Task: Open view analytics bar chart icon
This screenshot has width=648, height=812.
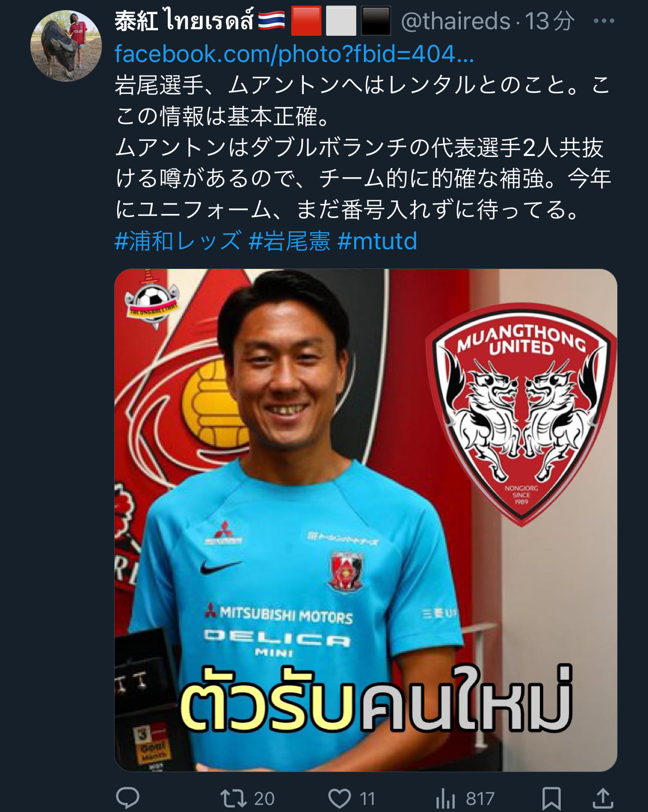Action: coord(446,798)
